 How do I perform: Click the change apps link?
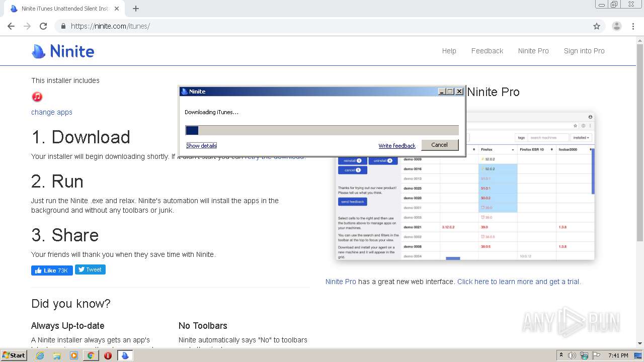[x=52, y=112]
